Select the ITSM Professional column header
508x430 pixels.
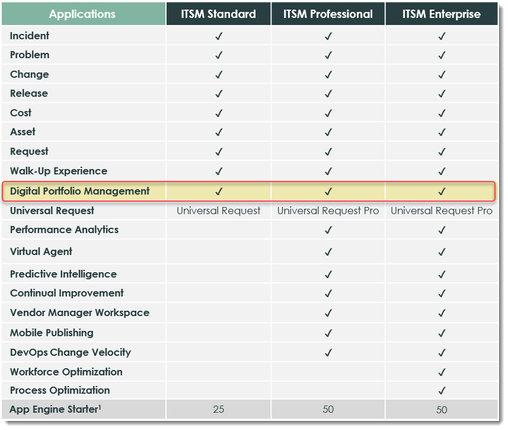[x=328, y=14]
